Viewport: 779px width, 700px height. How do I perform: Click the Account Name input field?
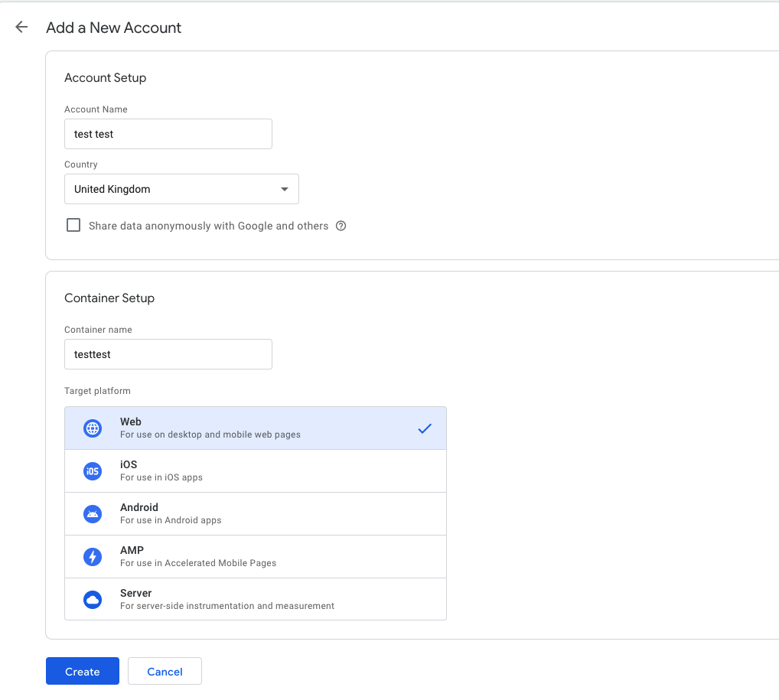(x=168, y=134)
